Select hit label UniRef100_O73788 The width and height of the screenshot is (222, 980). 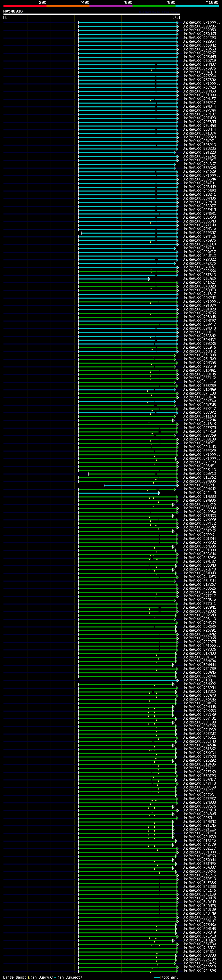pos(199,956)
